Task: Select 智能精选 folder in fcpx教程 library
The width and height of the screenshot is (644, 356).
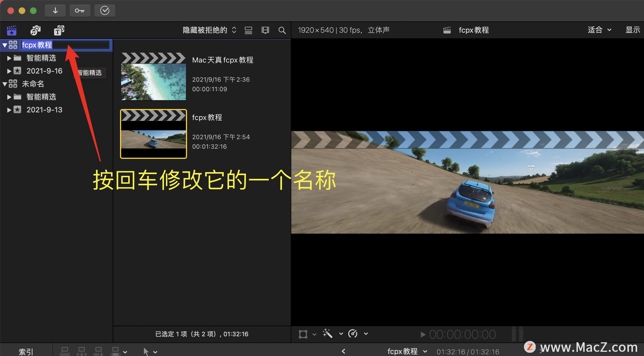Action: 41,58
